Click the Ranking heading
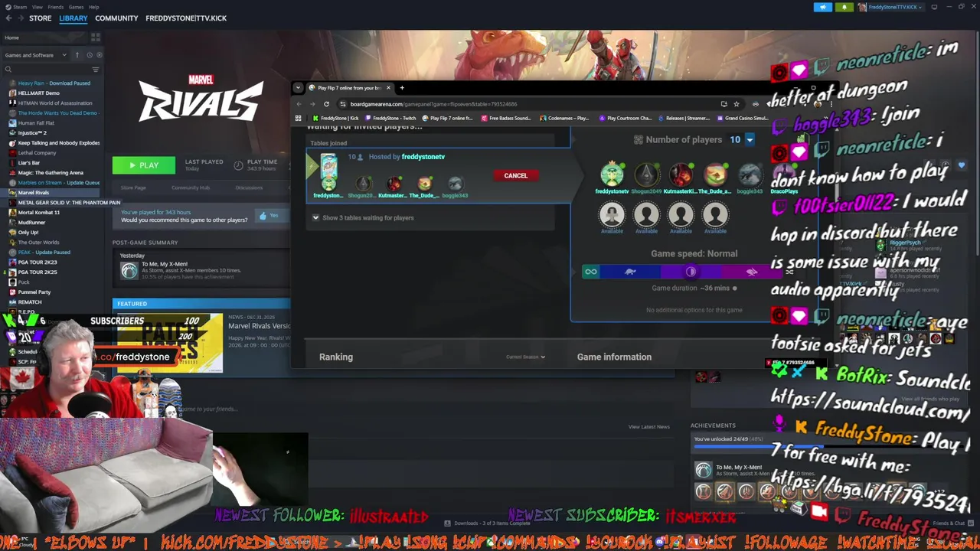 tap(336, 357)
